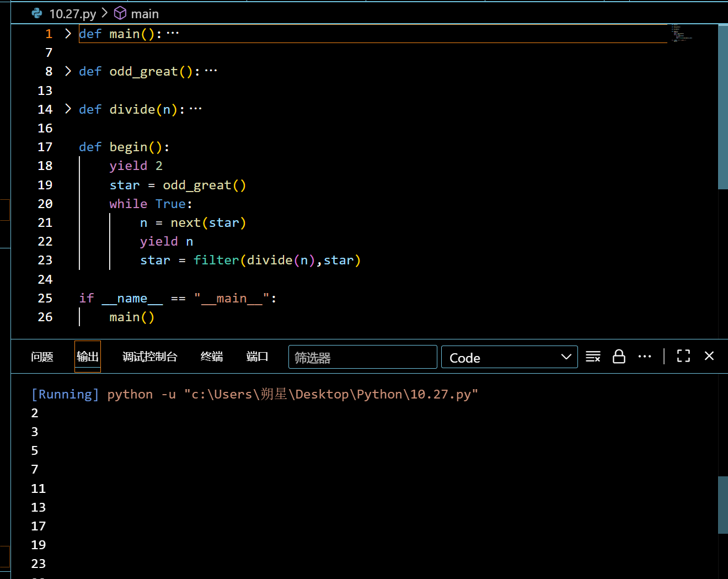Click the main symbol cube icon
The height and width of the screenshot is (579, 728).
click(x=120, y=13)
